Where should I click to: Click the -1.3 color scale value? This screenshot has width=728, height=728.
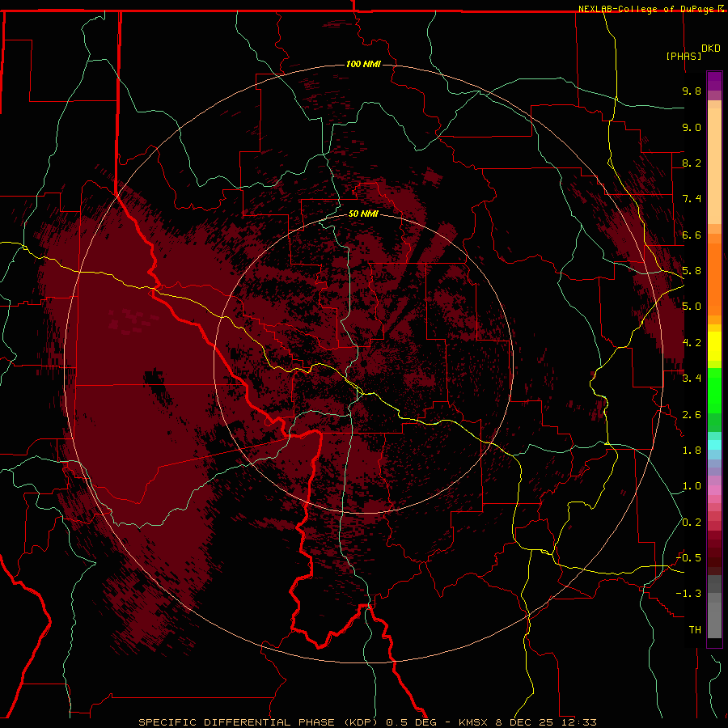(688, 594)
